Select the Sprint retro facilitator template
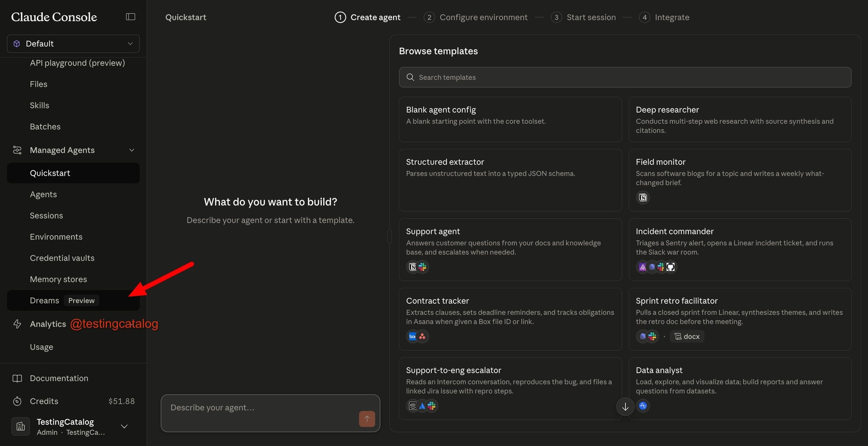The image size is (868, 446). tap(740, 319)
